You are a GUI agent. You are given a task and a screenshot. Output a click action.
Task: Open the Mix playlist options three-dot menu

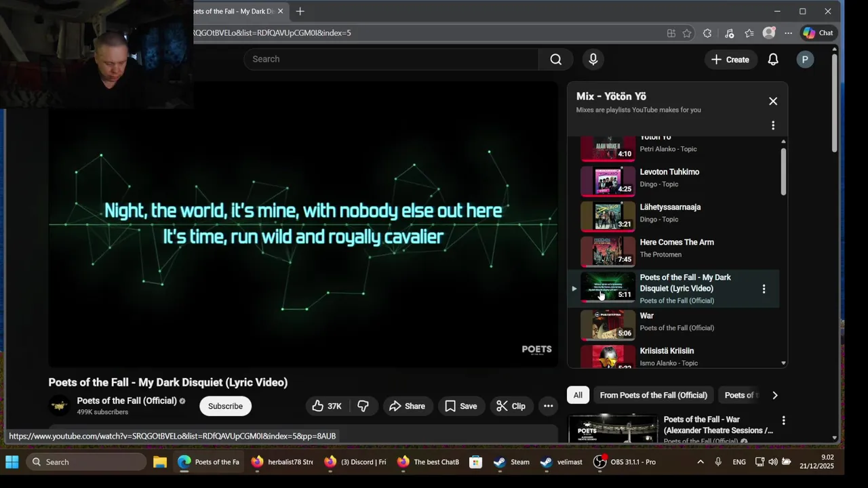pyautogui.click(x=773, y=125)
